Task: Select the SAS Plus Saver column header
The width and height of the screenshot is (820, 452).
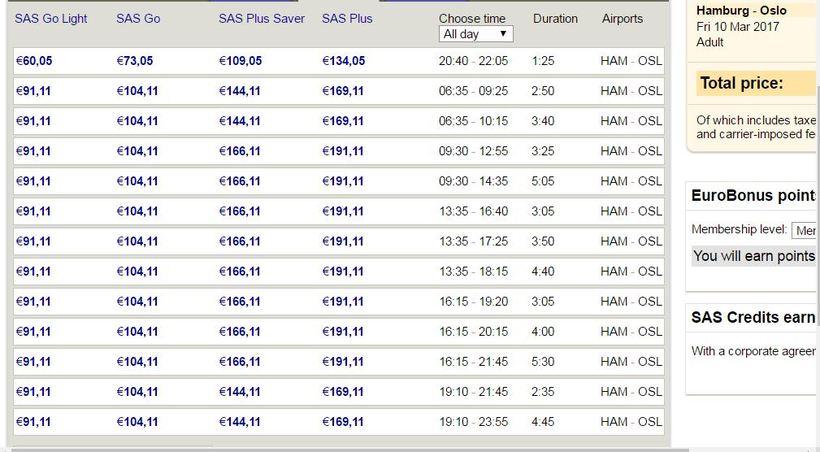Action: [x=261, y=19]
